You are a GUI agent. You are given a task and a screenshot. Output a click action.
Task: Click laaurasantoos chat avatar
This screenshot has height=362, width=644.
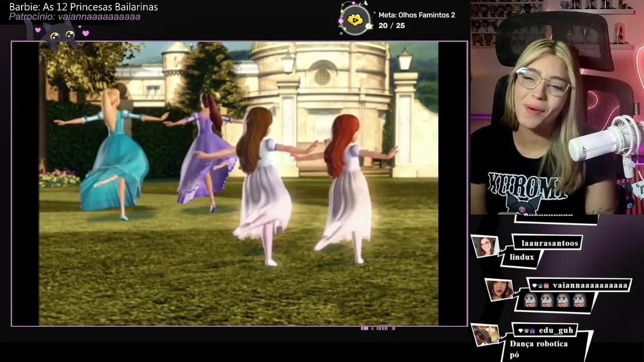486,246
